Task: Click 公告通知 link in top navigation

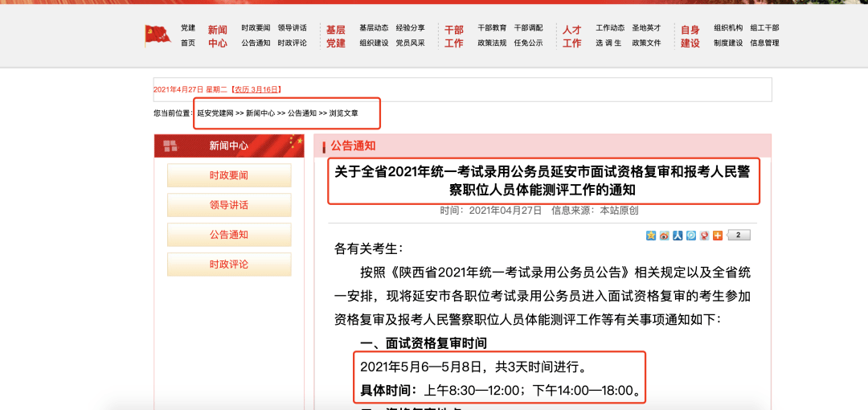Action: coord(256,43)
